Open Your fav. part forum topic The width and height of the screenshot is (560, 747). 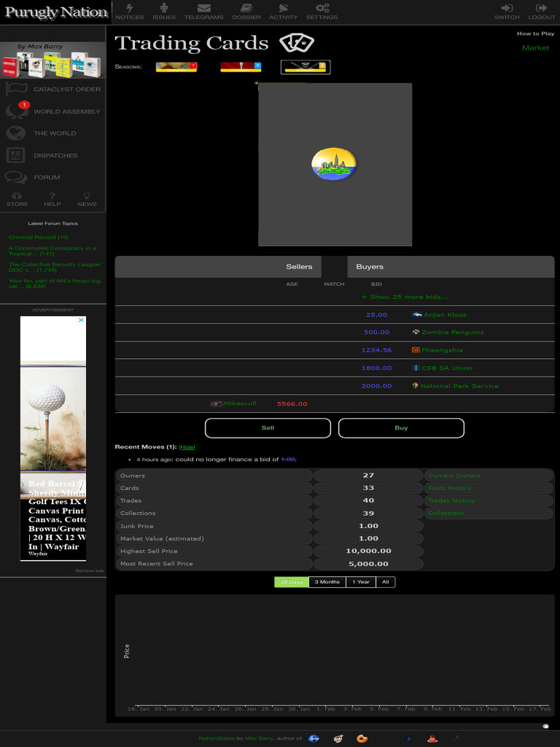55,284
